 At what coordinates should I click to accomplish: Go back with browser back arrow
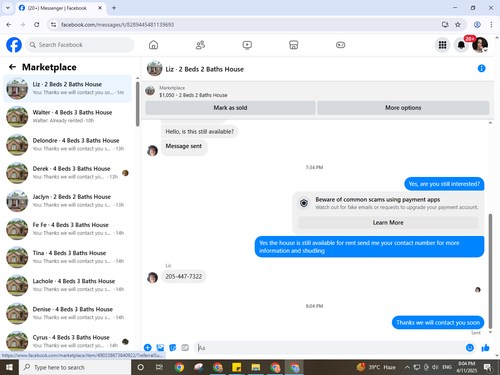pos(9,24)
